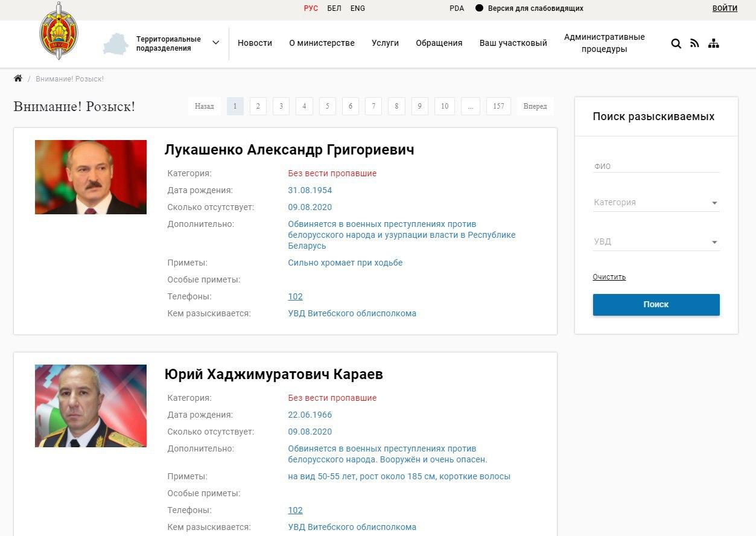The image size is (756, 536).
Task: Click the home icon in the breadcrumb
Action: [17, 78]
